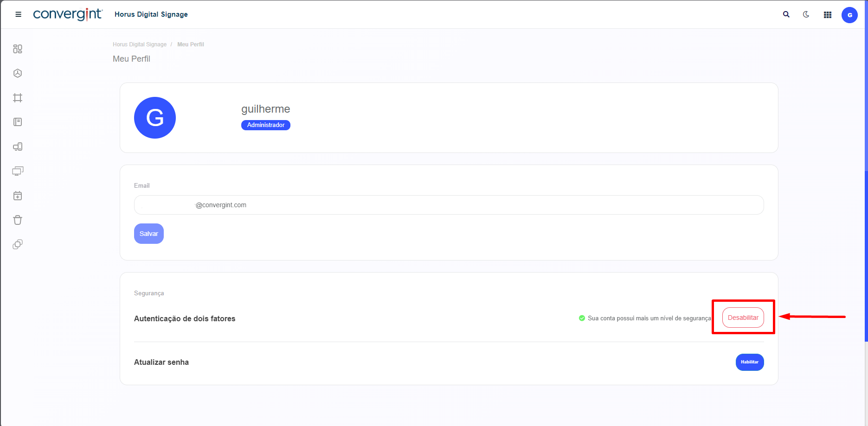Viewport: 868px width, 426px height.
Task: Click the monitor and phone devices icon
Action: [18, 147]
